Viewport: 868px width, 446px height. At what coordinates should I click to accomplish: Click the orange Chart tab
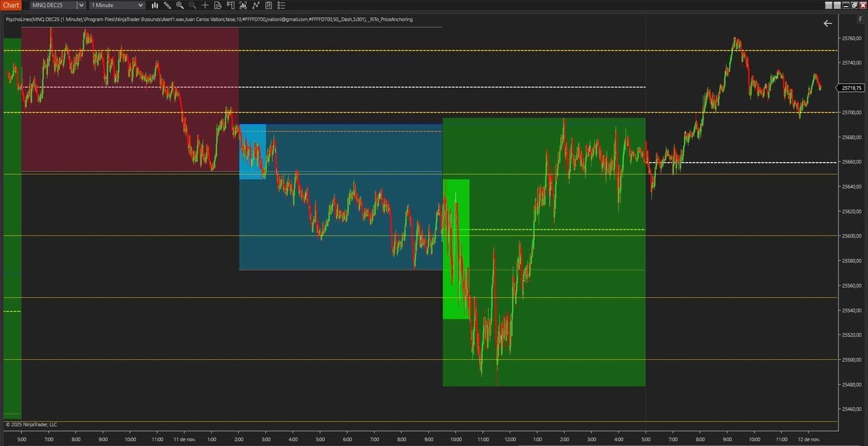(x=11, y=5)
